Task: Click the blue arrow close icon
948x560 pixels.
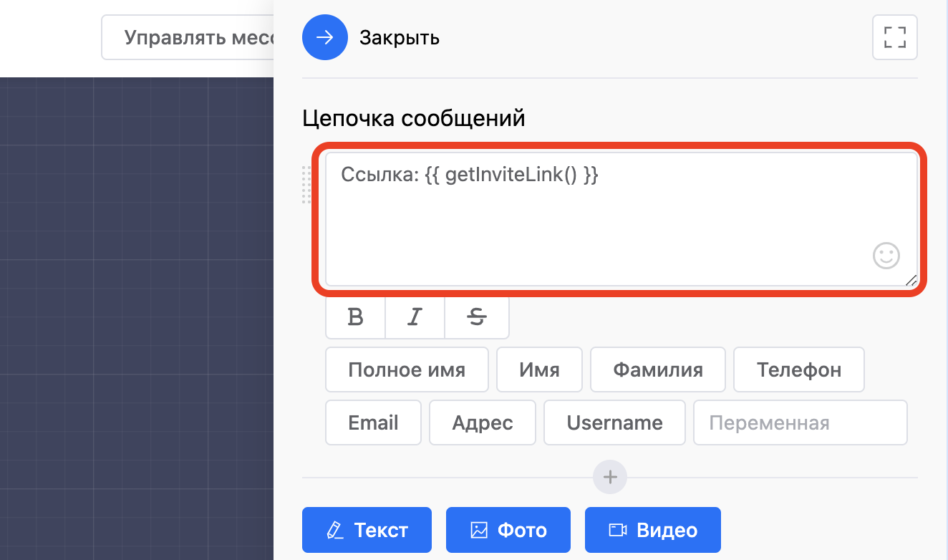Action: tap(324, 37)
